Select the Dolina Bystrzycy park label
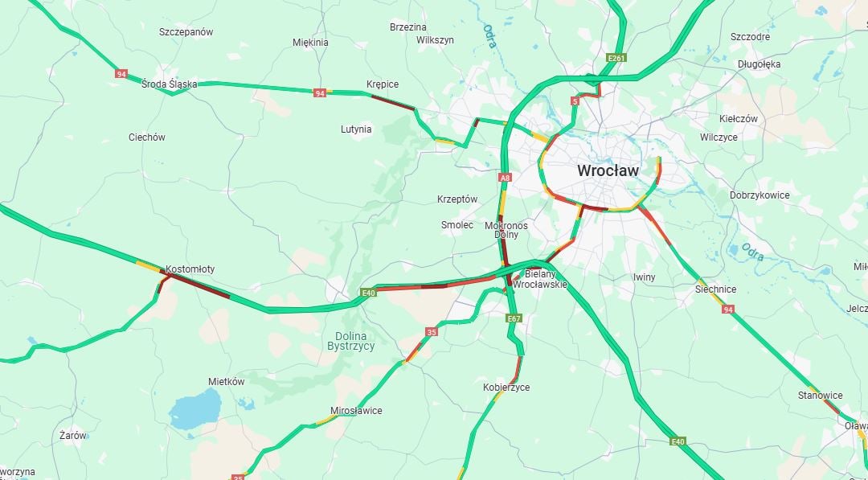 pos(351,341)
